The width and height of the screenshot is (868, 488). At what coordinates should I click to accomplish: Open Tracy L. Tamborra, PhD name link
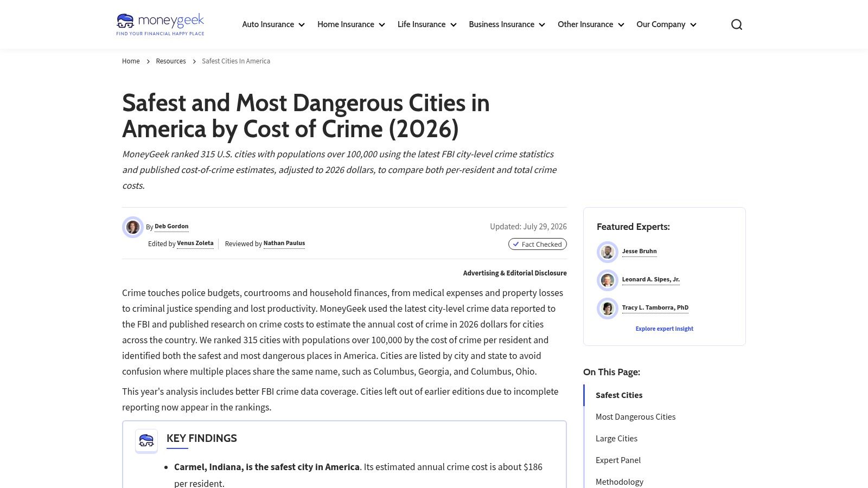point(655,307)
